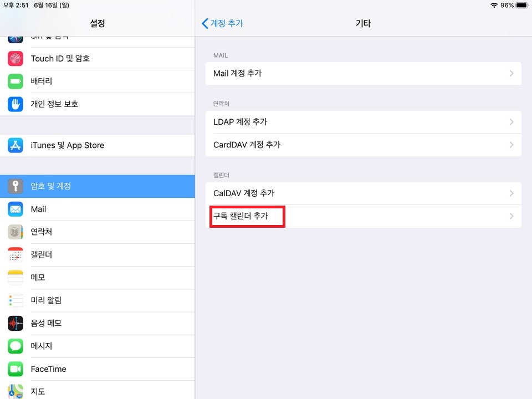This screenshot has width=532, height=399.
Task: Tap the yellow 메모 notes icon
Action: coord(16,277)
